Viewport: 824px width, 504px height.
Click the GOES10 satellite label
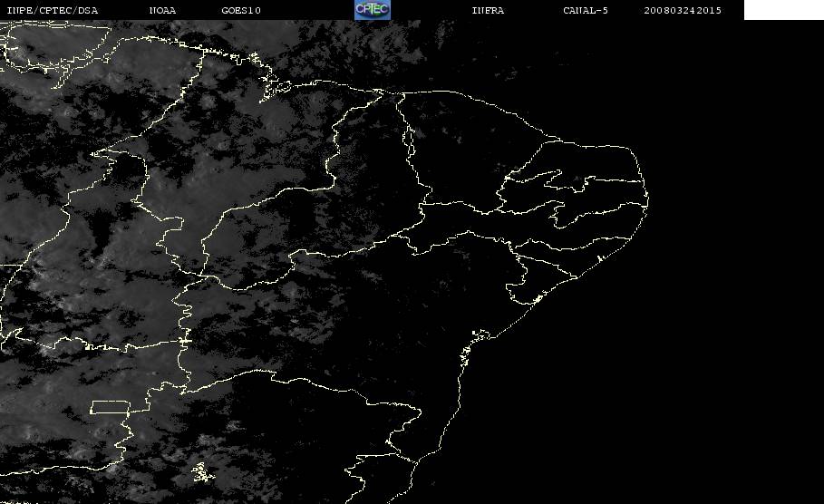click(241, 11)
